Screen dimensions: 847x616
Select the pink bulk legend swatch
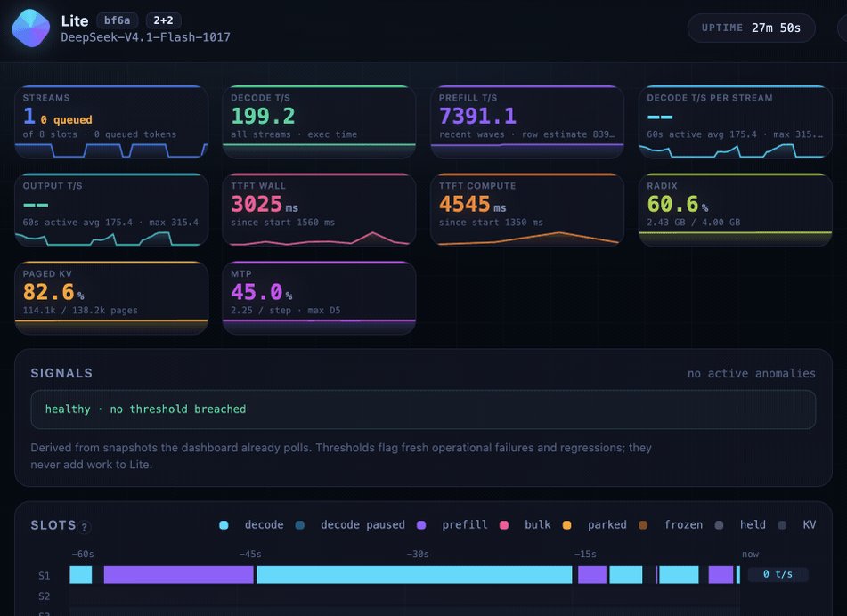click(x=504, y=525)
